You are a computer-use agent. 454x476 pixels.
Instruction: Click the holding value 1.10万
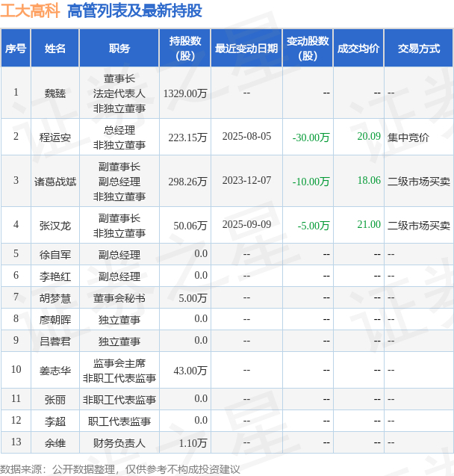(x=193, y=442)
